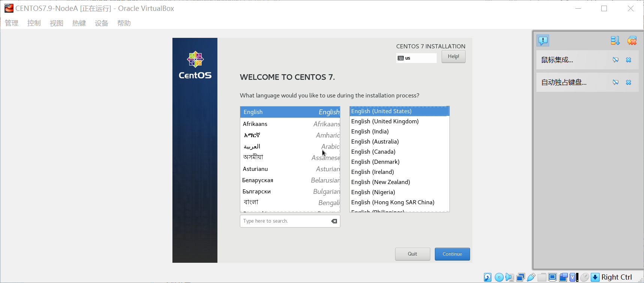
Task: Dismiss the 鼠标集成 notification
Action: click(x=629, y=60)
